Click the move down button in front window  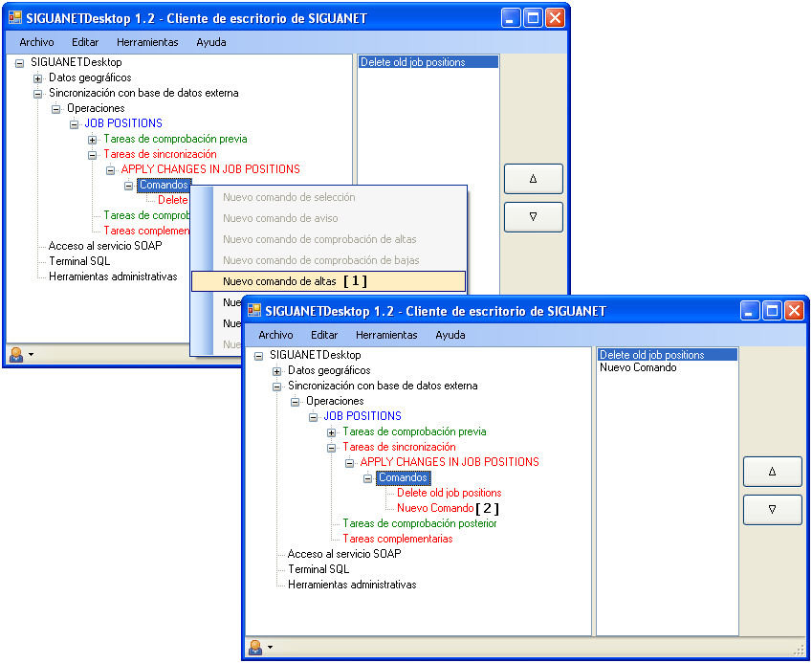[x=772, y=510]
